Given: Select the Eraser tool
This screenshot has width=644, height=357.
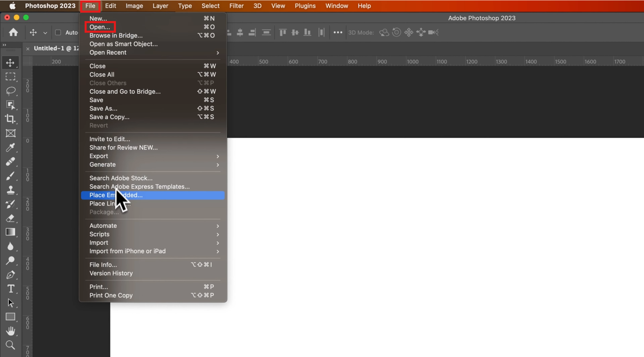Looking at the screenshot, I should (10, 218).
